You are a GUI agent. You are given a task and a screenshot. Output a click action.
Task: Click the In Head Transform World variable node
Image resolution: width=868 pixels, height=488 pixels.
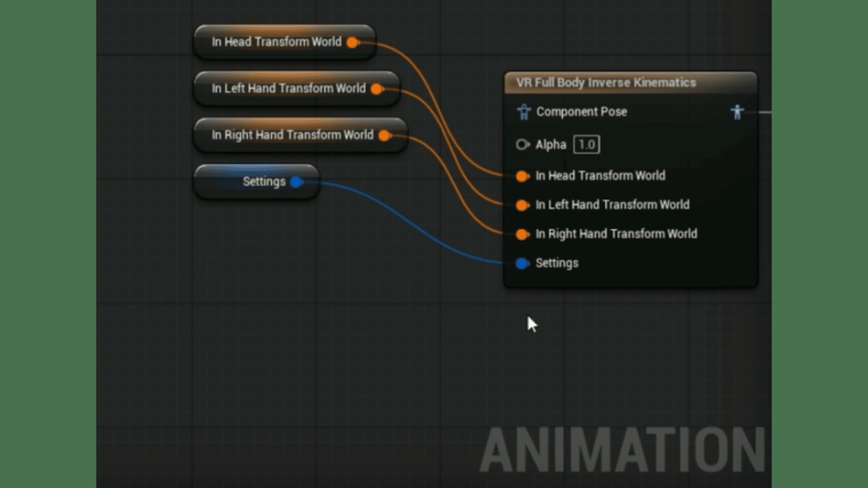click(284, 42)
